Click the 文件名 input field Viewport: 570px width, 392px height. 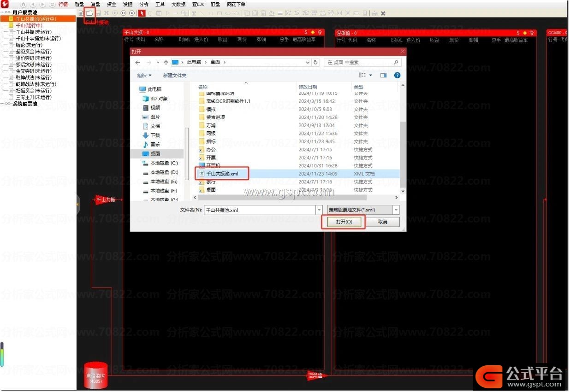click(x=260, y=210)
